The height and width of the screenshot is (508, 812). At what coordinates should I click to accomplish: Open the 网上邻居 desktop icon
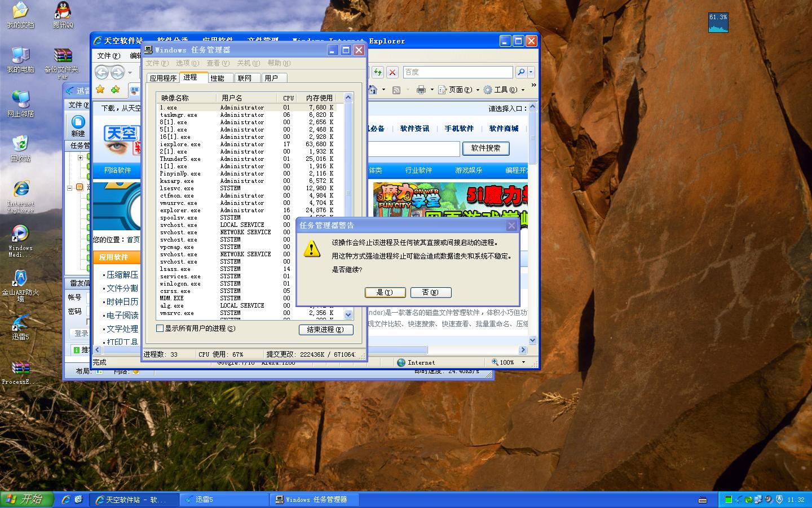pyautogui.click(x=20, y=104)
